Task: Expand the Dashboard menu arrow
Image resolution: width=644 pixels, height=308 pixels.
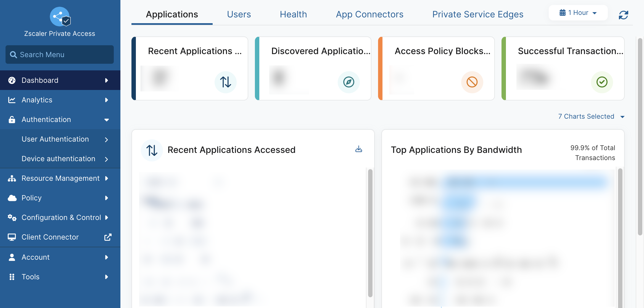Action: pyautogui.click(x=107, y=80)
